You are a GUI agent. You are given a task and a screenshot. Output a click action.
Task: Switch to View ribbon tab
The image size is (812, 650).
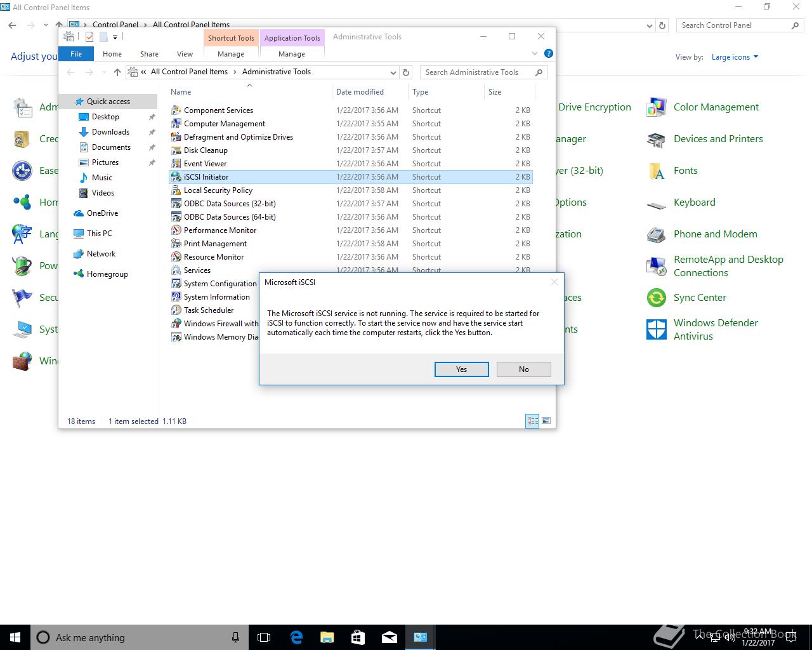(185, 54)
